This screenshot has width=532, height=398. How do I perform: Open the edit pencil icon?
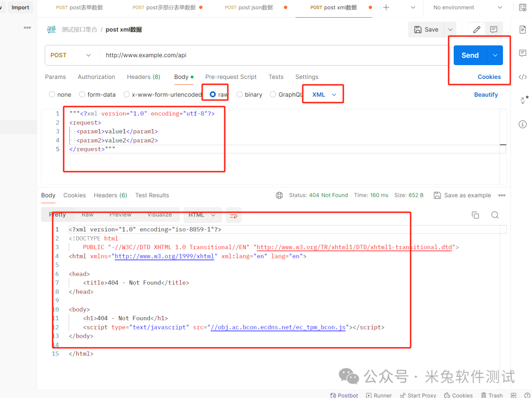[477, 30]
